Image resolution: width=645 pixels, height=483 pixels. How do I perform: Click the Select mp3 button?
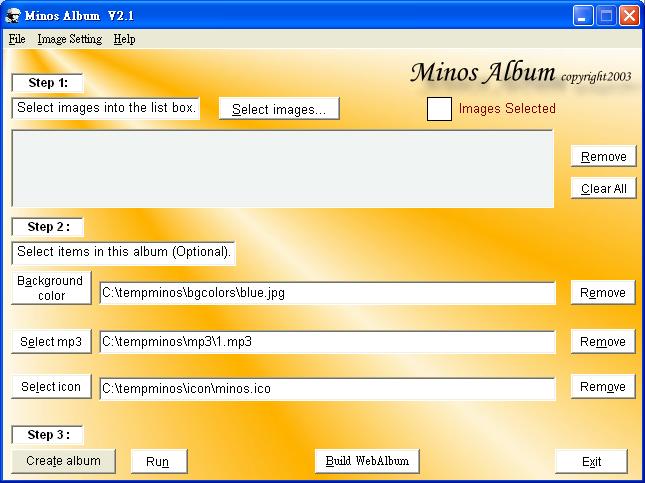51,341
